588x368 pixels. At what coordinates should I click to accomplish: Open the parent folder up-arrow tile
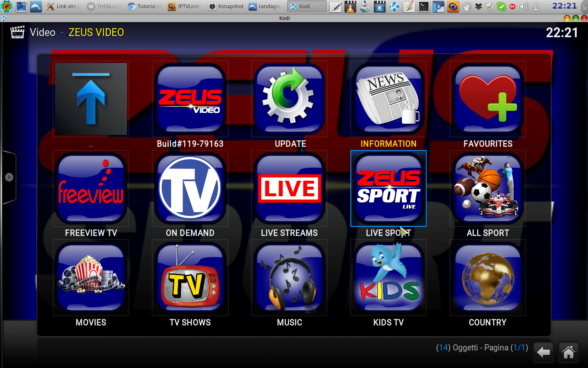[x=91, y=99]
